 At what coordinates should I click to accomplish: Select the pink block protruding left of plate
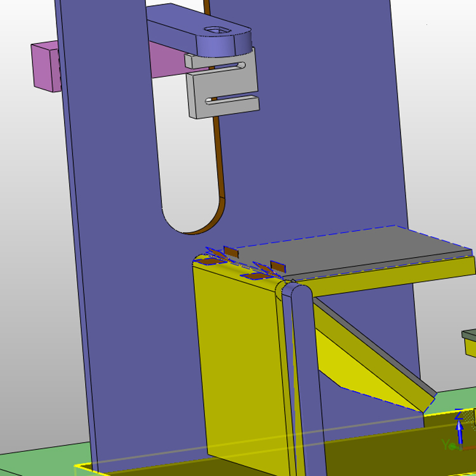pyautogui.click(x=46, y=67)
